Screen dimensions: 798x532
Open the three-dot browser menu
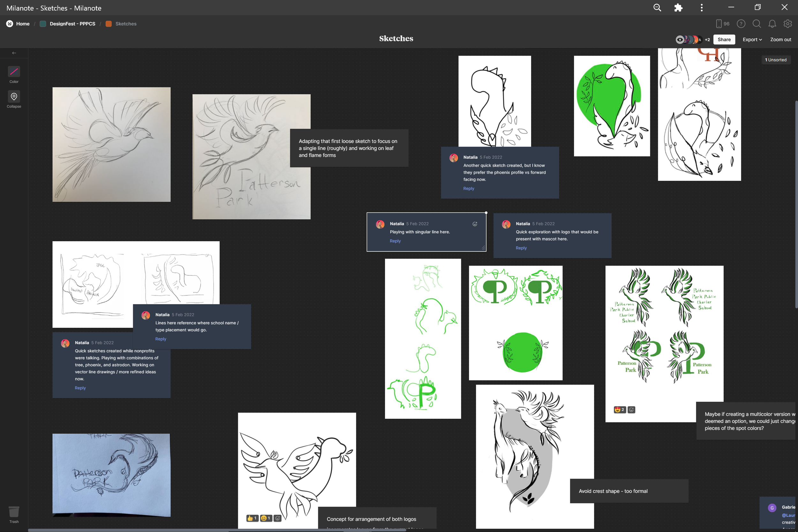pos(701,7)
